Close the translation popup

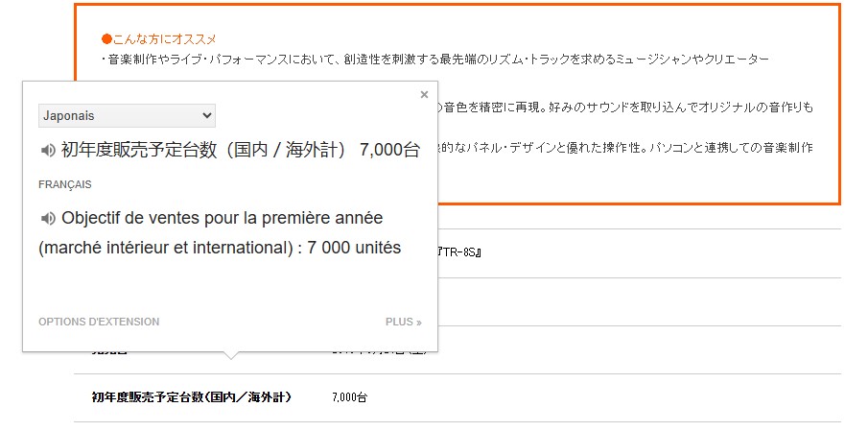coord(424,94)
